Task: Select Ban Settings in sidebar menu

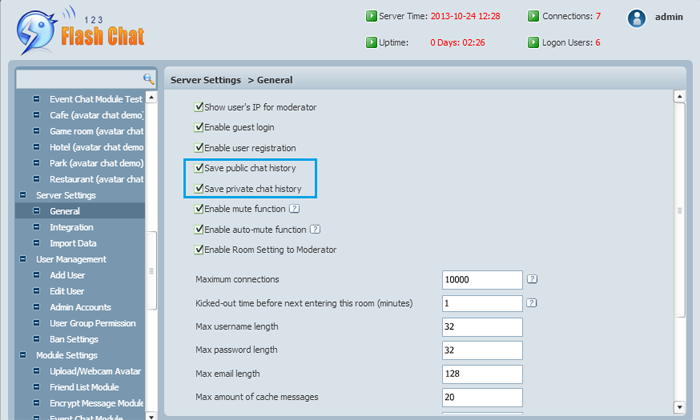Action: 74,339
